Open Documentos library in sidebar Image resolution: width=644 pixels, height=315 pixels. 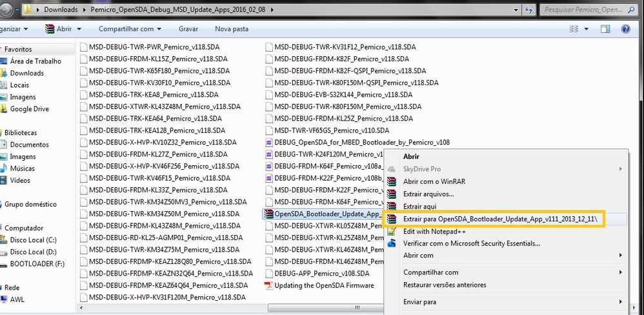coord(29,145)
